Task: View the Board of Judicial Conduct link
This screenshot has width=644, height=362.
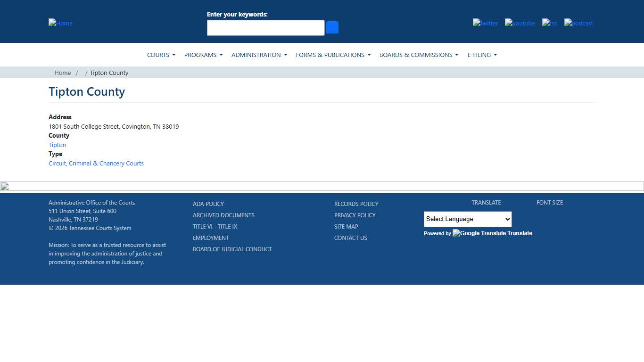Action: [x=232, y=249]
